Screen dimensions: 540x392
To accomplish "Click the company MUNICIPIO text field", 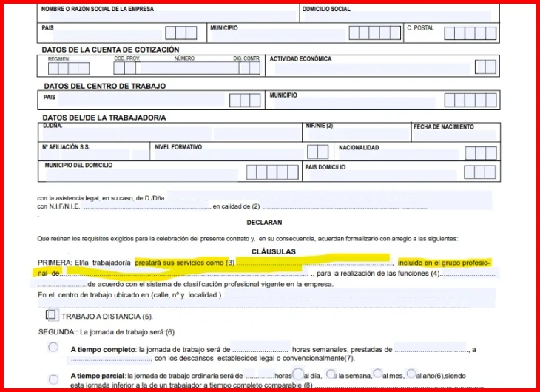I will [278, 36].
